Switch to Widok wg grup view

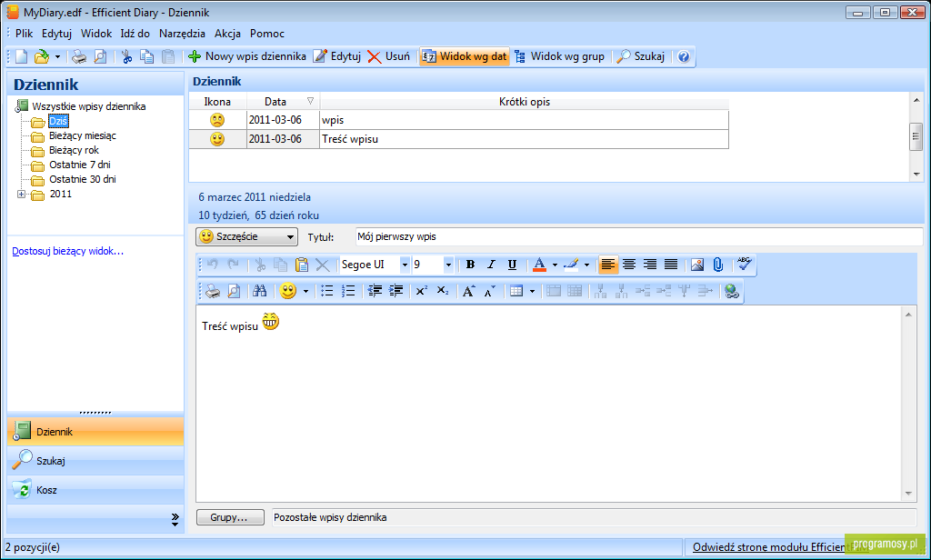coord(559,56)
